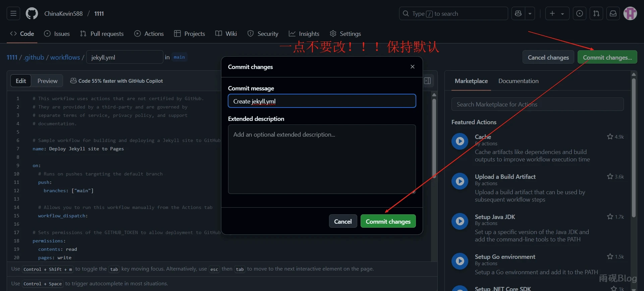Focus the Extended description text area
644x291 pixels.
322,159
